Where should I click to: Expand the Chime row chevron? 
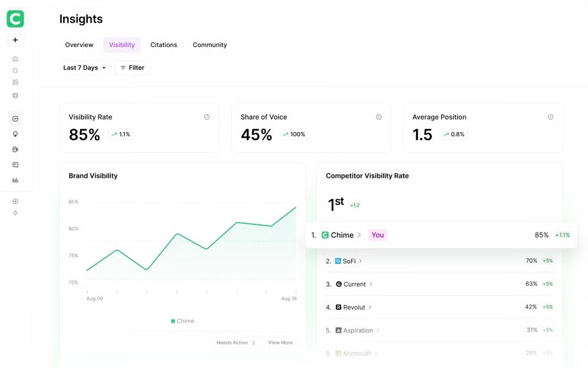click(359, 235)
